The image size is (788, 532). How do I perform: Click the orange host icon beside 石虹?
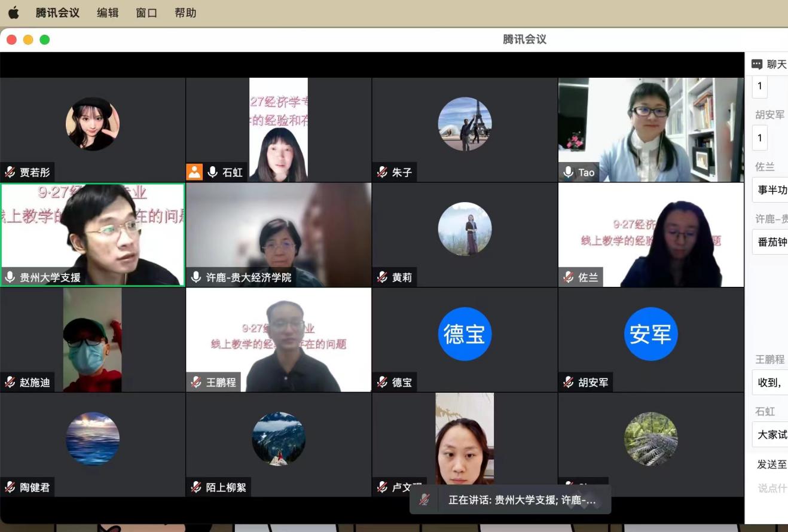click(x=194, y=172)
